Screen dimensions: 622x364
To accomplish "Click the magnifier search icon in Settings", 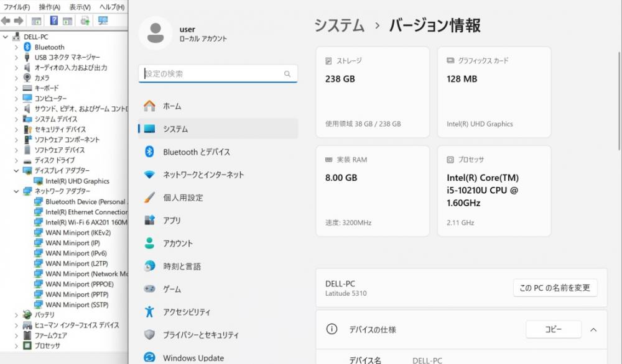I will coord(287,74).
